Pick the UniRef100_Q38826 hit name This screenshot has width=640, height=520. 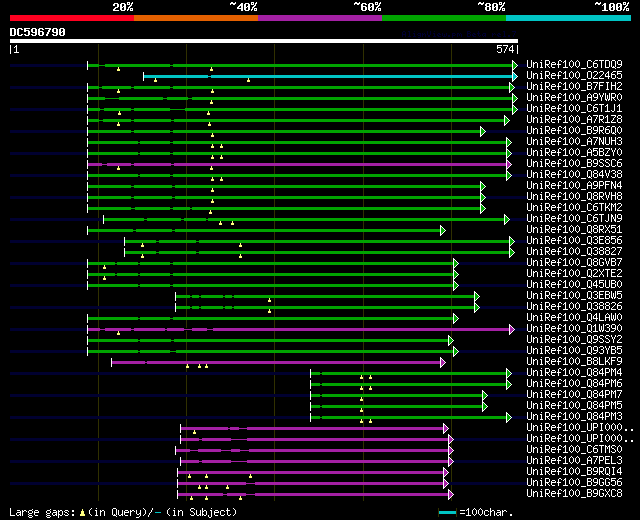point(574,307)
